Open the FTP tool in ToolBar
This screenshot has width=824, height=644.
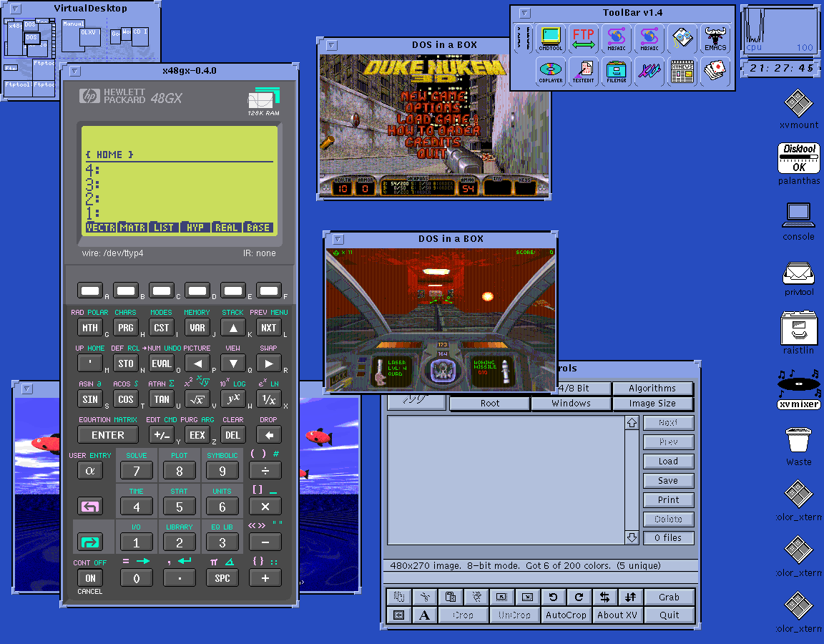pyautogui.click(x=584, y=39)
